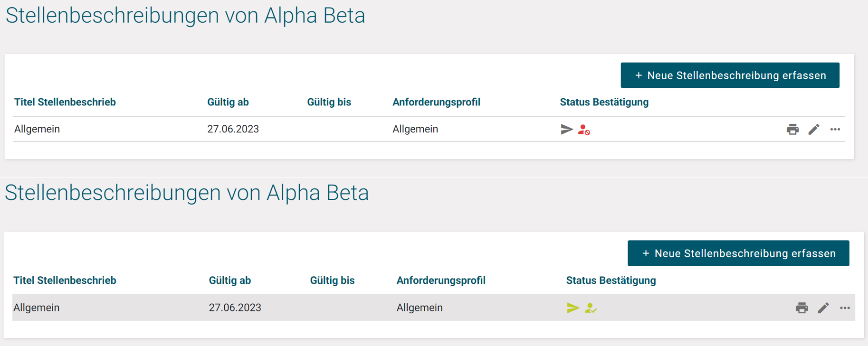Screen dimensions: 868x346
Task: Click the green confirmed user status icon
Action: pyautogui.click(x=591, y=308)
